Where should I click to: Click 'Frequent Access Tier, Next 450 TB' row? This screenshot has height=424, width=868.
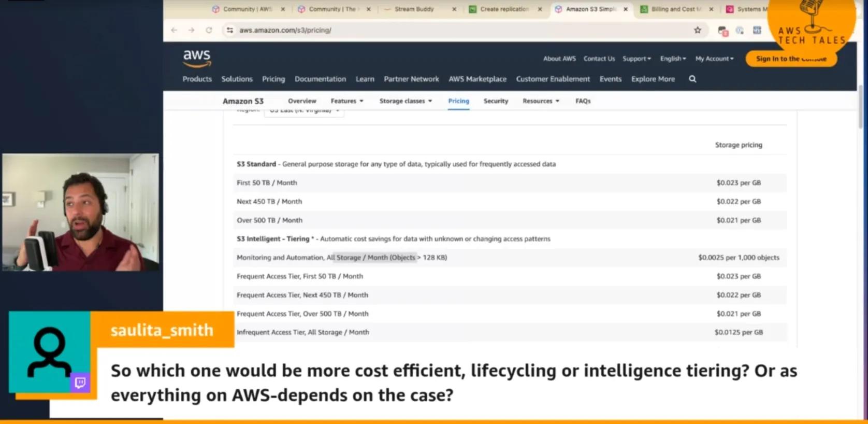click(510, 295)
